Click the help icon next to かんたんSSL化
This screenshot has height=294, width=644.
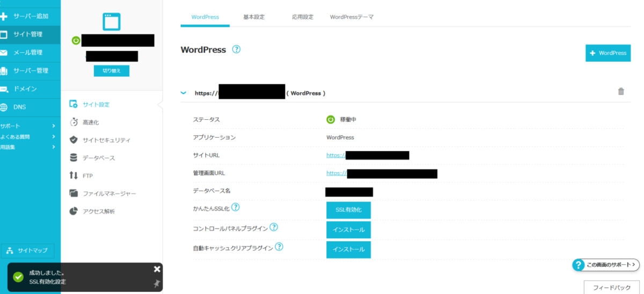(236, 207)
